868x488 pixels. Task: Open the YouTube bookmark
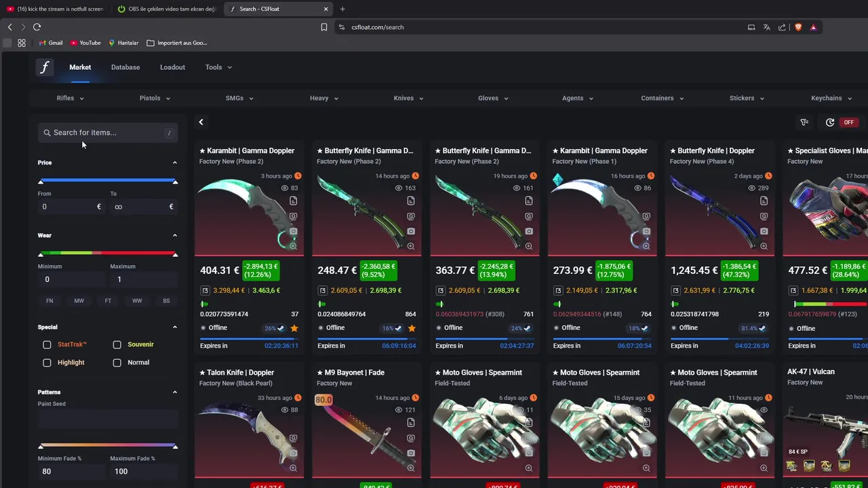(85, 43)
